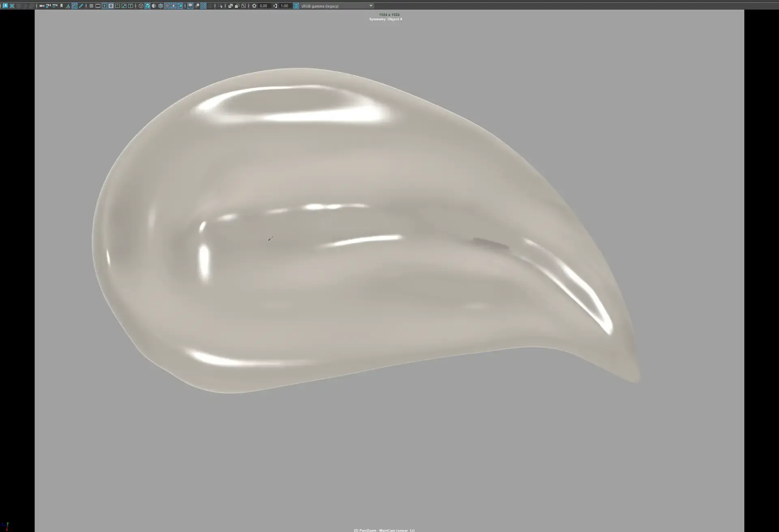Screen dimensions: 779x532
Task: Click the exposure value field 0.00
Action: pos(263,6)
